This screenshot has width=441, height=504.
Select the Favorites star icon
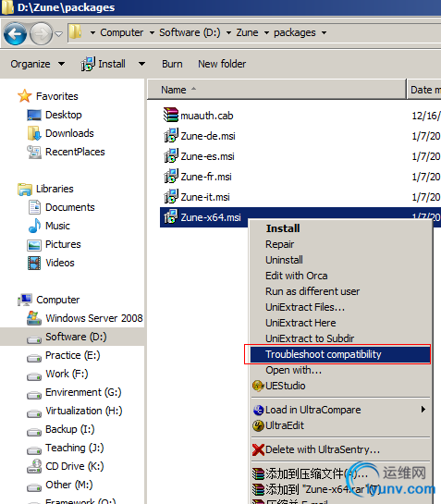tap(24, 96)
